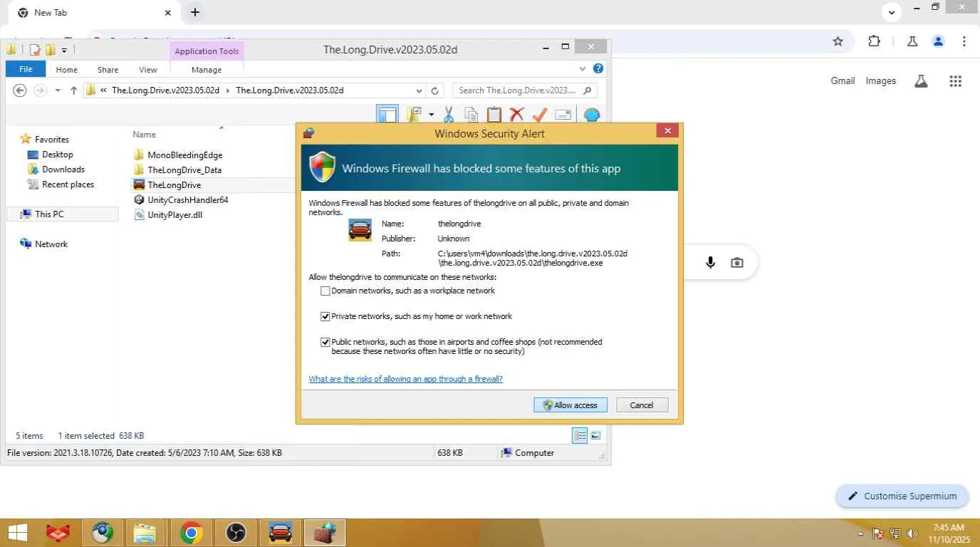
Task: Cancel the Windows Security Alert dialog
Action: click(x=642, y=405)
